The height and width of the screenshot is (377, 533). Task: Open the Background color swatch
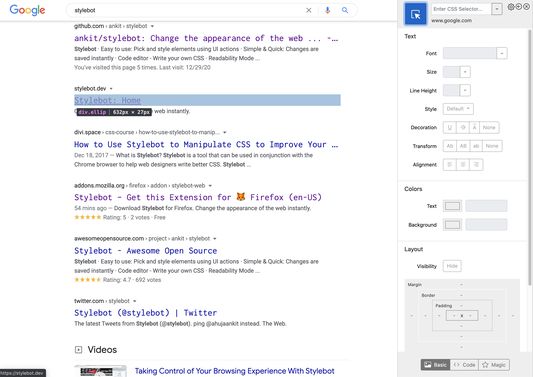[x=452, y=225]
